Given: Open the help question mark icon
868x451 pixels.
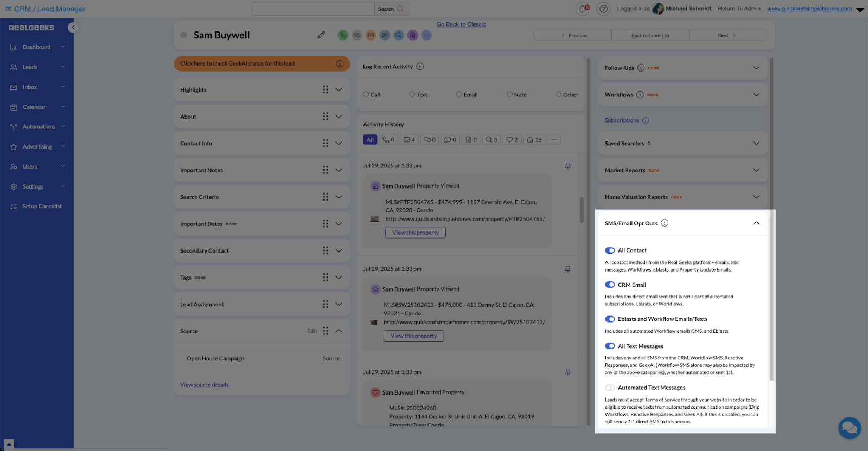Looking at the screenshot, I should click(603, 9).
